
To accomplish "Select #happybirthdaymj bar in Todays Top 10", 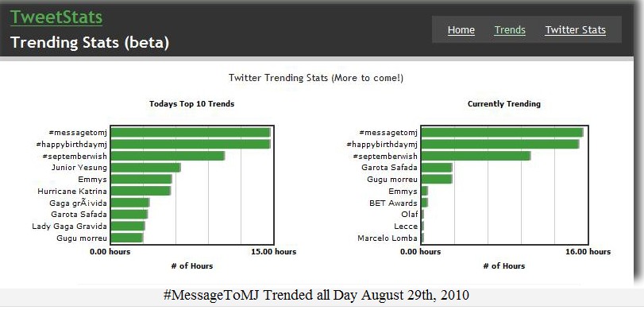I will [x=191, y=145].
